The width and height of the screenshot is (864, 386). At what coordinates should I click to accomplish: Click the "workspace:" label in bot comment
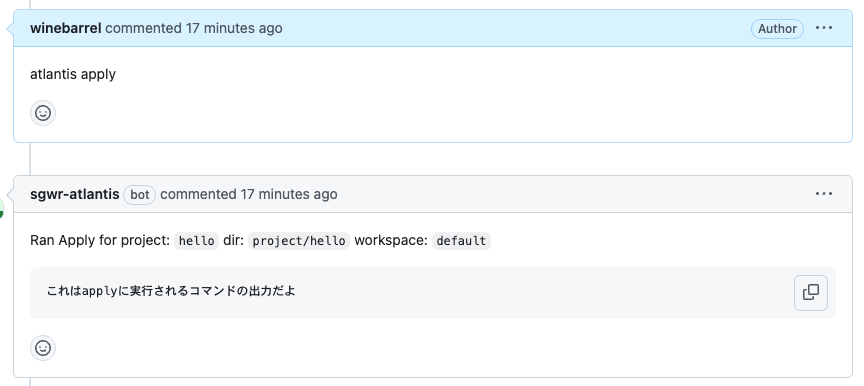(391, 241)
